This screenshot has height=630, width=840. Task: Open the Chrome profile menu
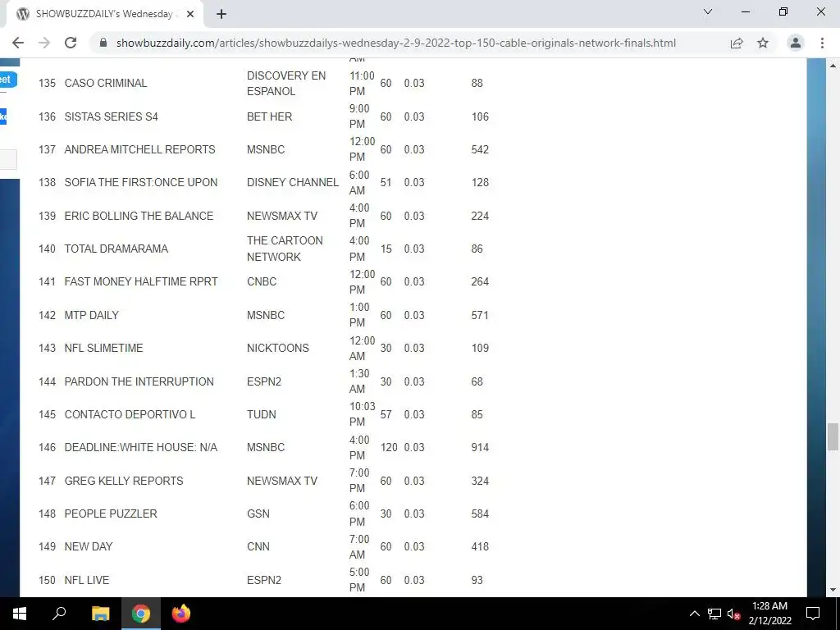tap(796, 43)
